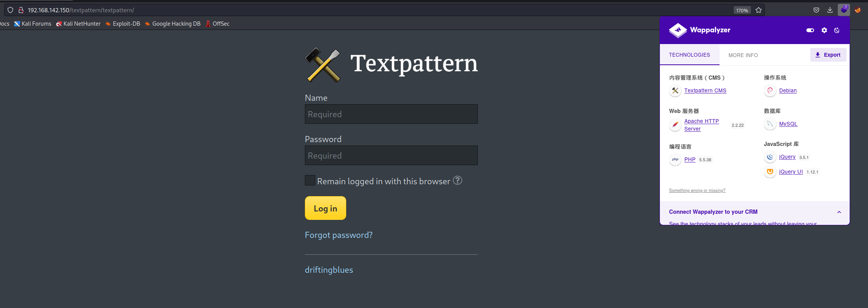Open Wappalyzer settings gear icon
Screen dimensions: 868x308
824,30
